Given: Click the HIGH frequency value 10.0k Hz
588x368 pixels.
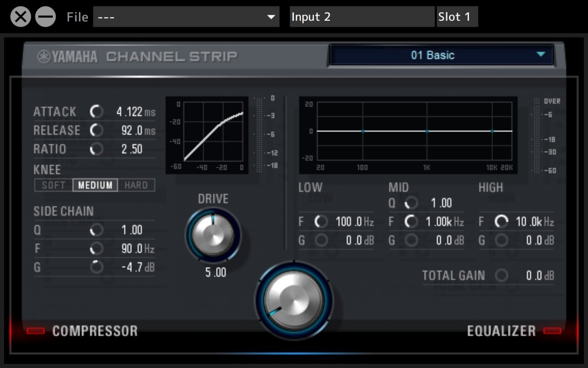Looking at the screenshot, I should [535, 222].
